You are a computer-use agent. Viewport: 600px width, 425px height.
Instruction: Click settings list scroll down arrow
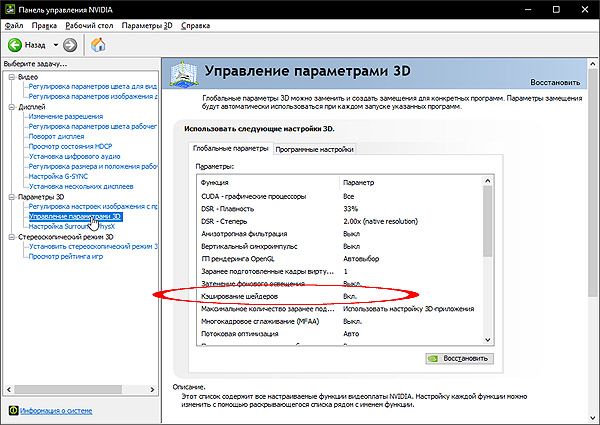[x=488, y=339]
